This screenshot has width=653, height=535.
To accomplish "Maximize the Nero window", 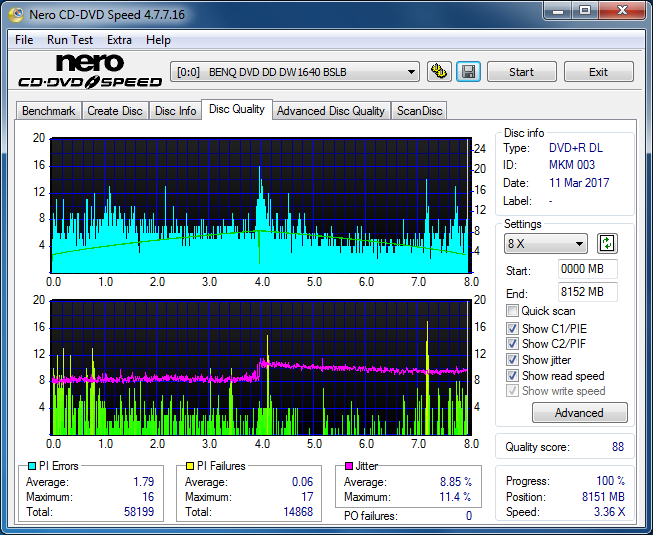I will 585,10.
